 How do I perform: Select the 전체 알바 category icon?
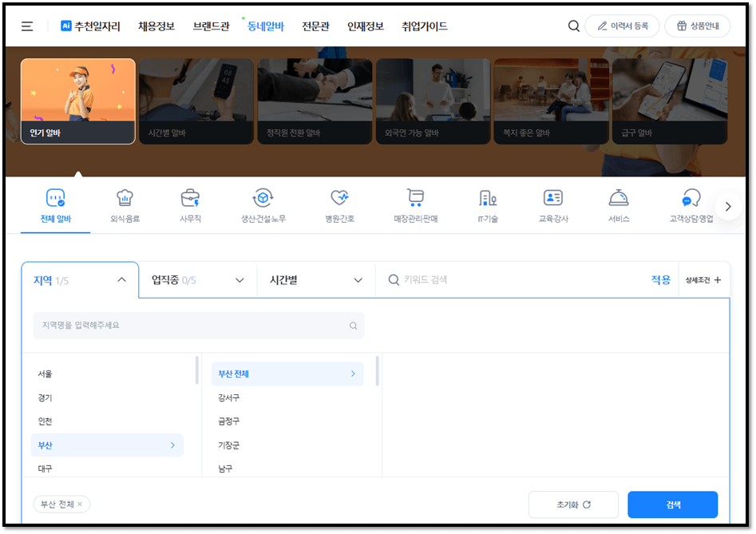(x=54, y=201)
